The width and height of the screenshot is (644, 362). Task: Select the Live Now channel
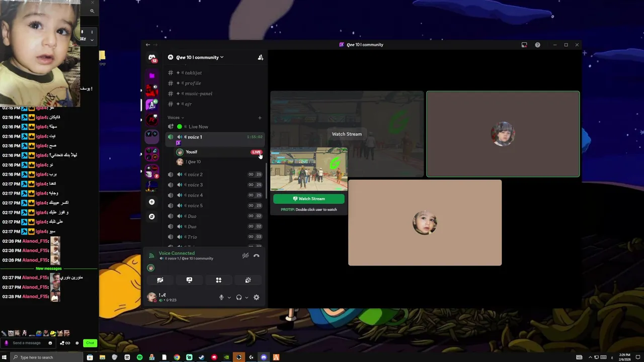pos(215,127)
